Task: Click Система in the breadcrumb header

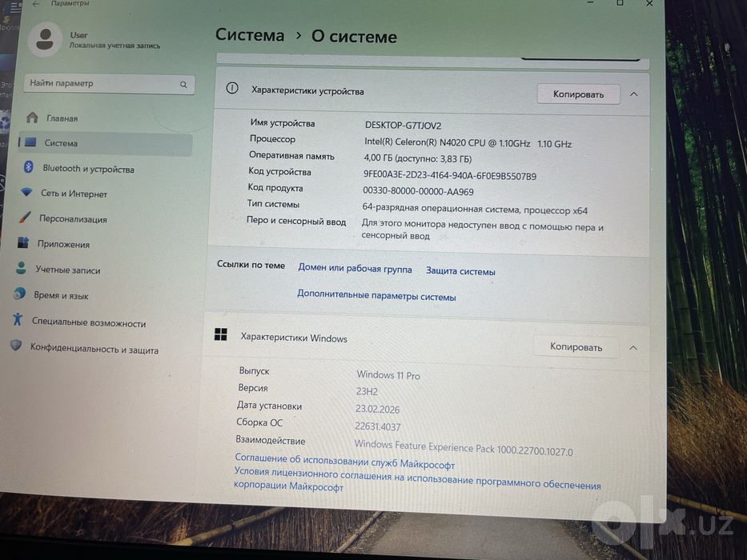Action: tap(250, 34)
